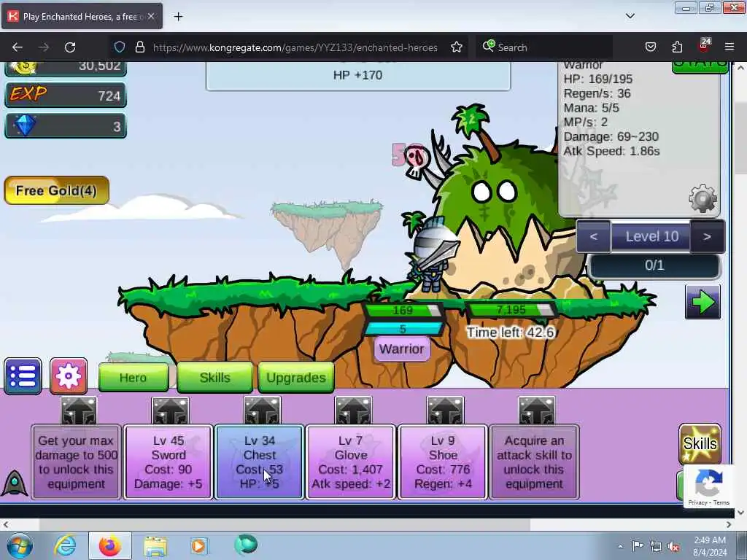Screen dimensions: 747x560
Task: Click the Level 10 indicator
Action: pos(651,237)
